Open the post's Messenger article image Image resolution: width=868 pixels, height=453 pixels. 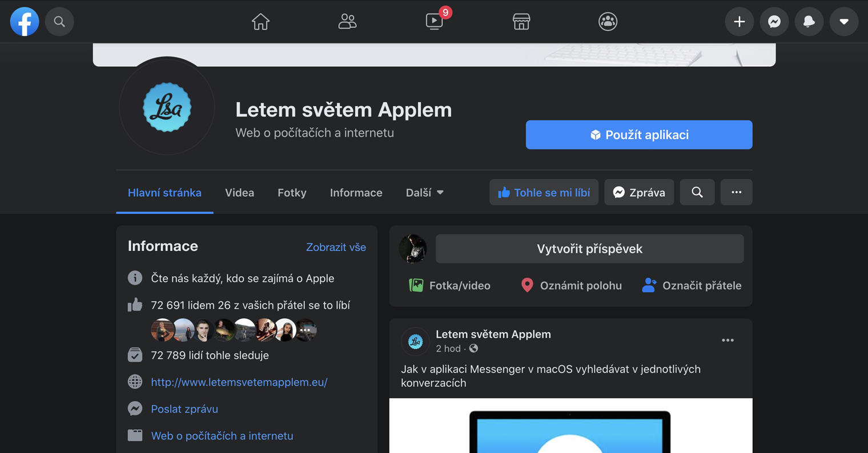pyautogui.click(x=571, y=426)
